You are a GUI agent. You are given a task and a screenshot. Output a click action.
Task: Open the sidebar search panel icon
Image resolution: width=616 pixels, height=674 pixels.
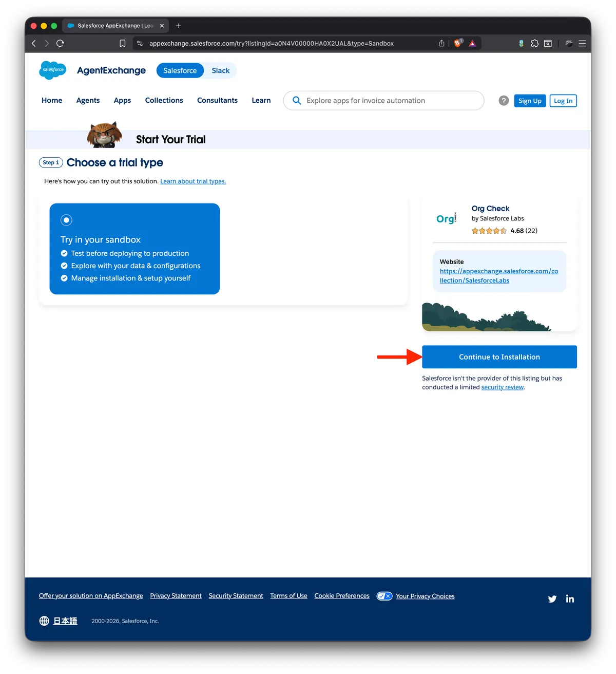coord(548,44)
